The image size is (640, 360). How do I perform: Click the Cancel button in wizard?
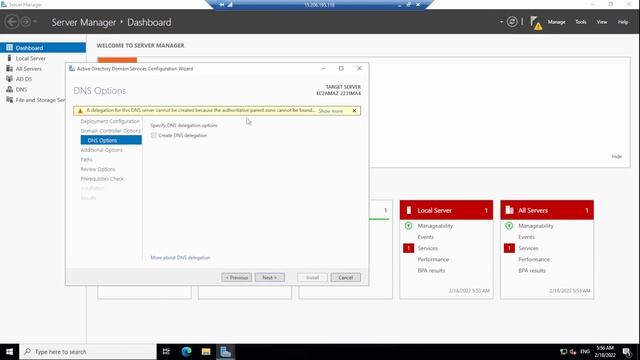pos(345,278)
